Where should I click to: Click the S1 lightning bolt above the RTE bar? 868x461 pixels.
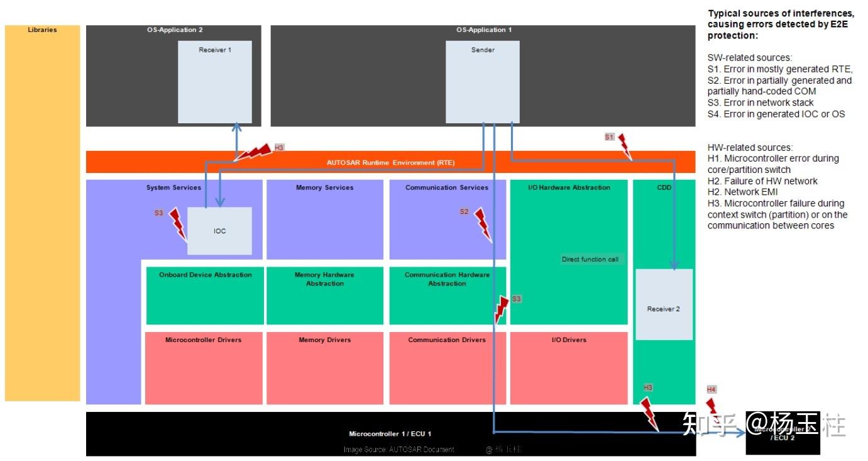pos(625,146)
